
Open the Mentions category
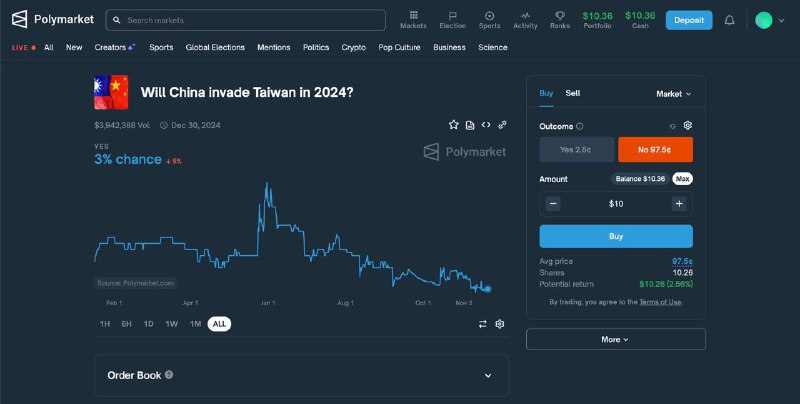tap(273, 47)
